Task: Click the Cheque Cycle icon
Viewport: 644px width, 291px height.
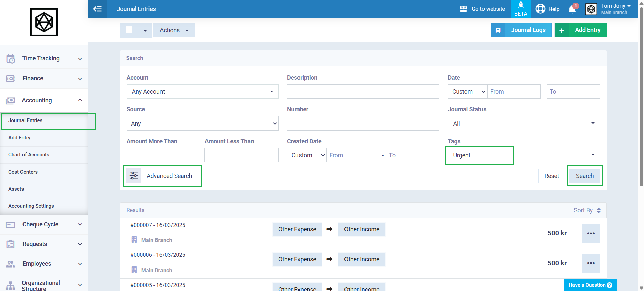Action: point(11,224)
